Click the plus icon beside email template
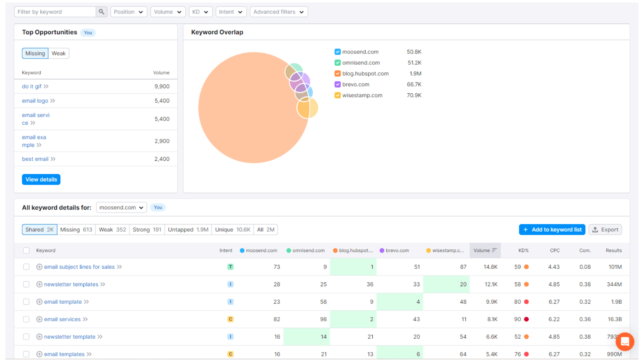This screenshot has height=362, width=644. coord(39,302)
